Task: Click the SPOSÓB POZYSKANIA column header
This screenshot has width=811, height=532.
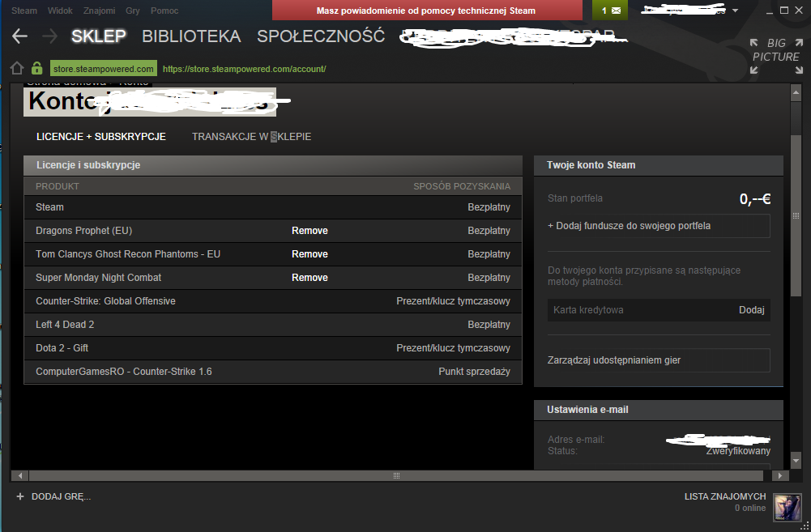Action: point(461,186)
